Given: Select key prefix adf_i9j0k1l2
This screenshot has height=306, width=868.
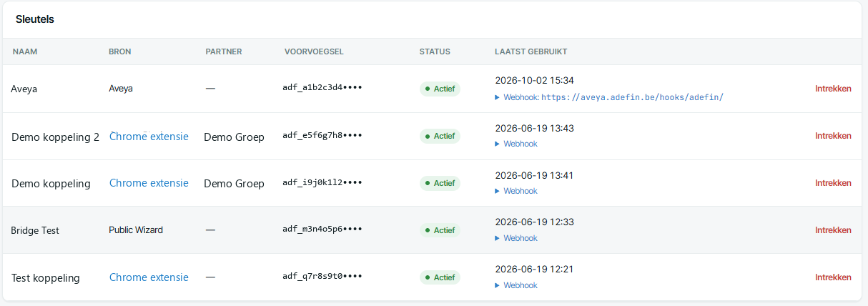Looking at the screenshot, I should point(322,183).
